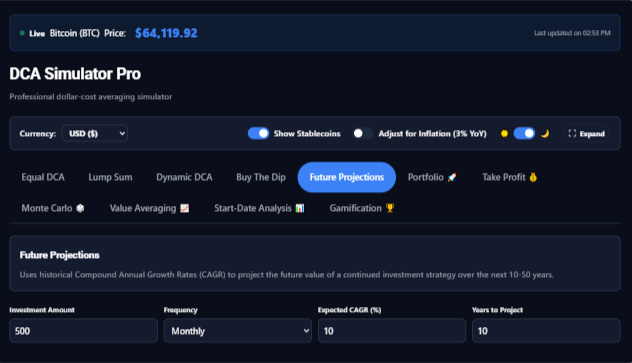This screenshot has width=632, height=363.
Task: Open the Frequency Monthly dropdown
Action: [238, 331]
